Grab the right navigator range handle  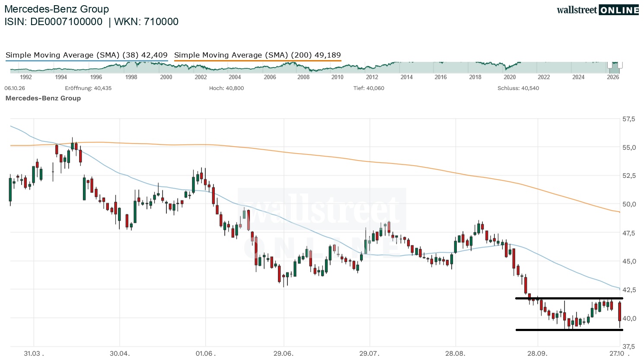(621, 65)
